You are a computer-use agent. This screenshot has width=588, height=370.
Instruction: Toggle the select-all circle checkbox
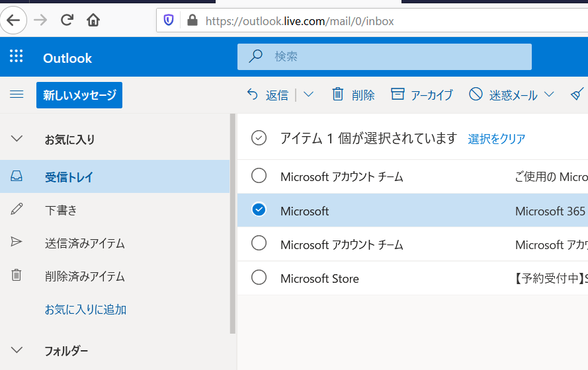pyautogui.click(x=259, y=138)
